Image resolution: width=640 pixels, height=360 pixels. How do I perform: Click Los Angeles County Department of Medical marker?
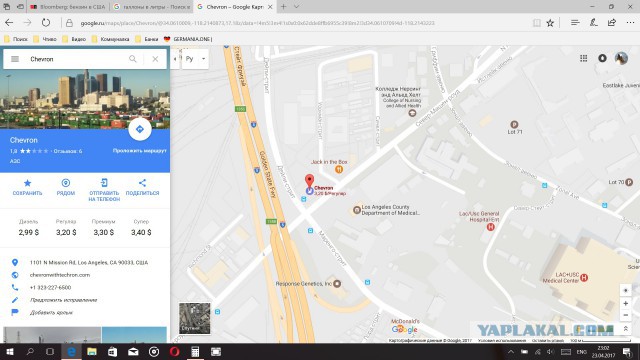point(356,210)
